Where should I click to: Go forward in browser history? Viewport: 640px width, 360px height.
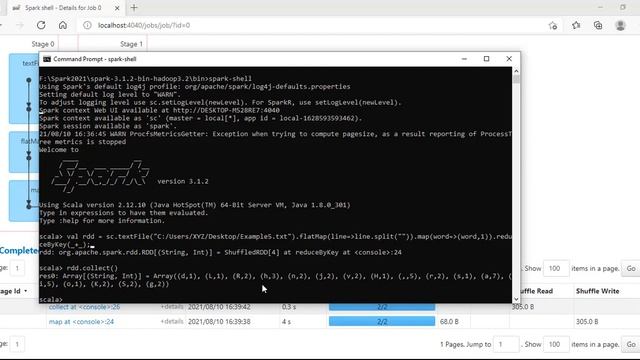click(x=20, y=25)
